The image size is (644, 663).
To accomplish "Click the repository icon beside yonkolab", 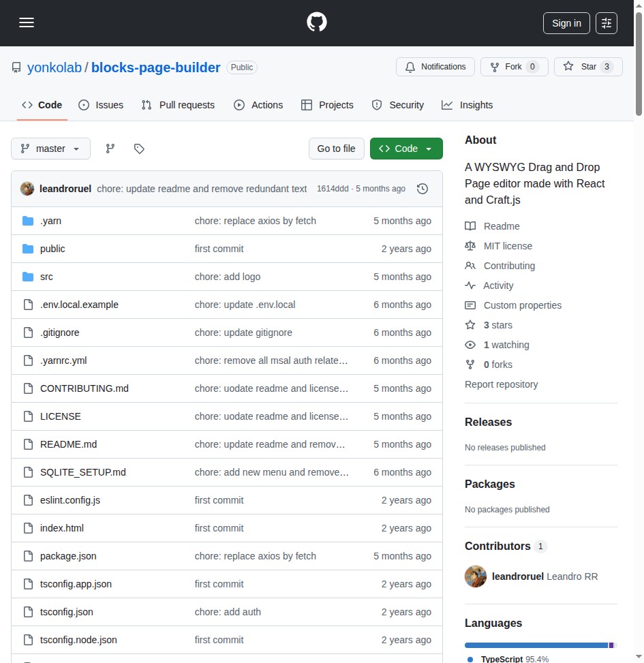I will point(16,67).
